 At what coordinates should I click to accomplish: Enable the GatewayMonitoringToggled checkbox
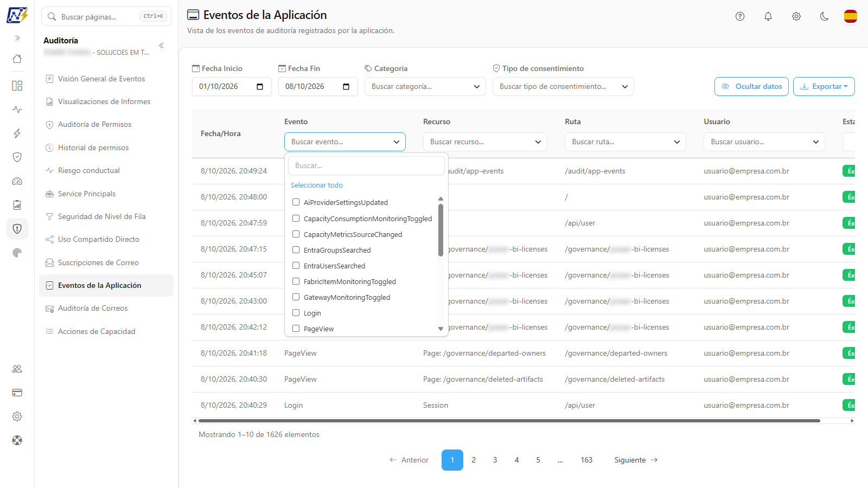[x=296, y=297]
